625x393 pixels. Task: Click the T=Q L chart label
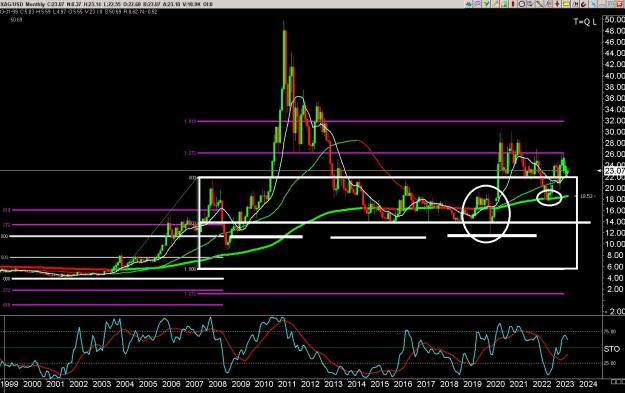click(585, 22)
